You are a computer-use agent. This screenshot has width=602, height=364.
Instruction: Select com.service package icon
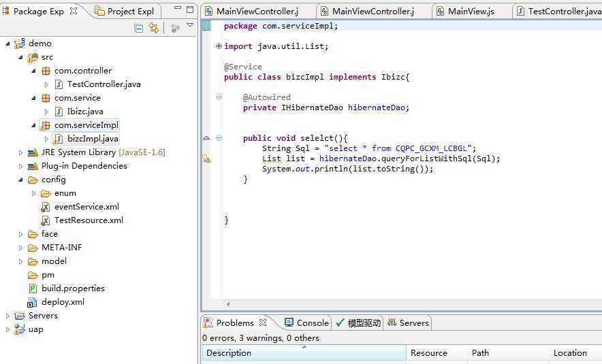point(46,98)
